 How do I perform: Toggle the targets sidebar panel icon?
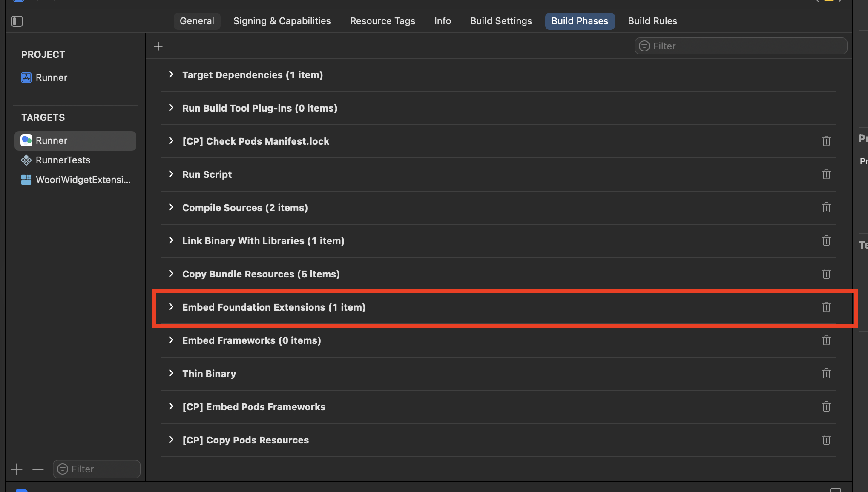[17, 21]
